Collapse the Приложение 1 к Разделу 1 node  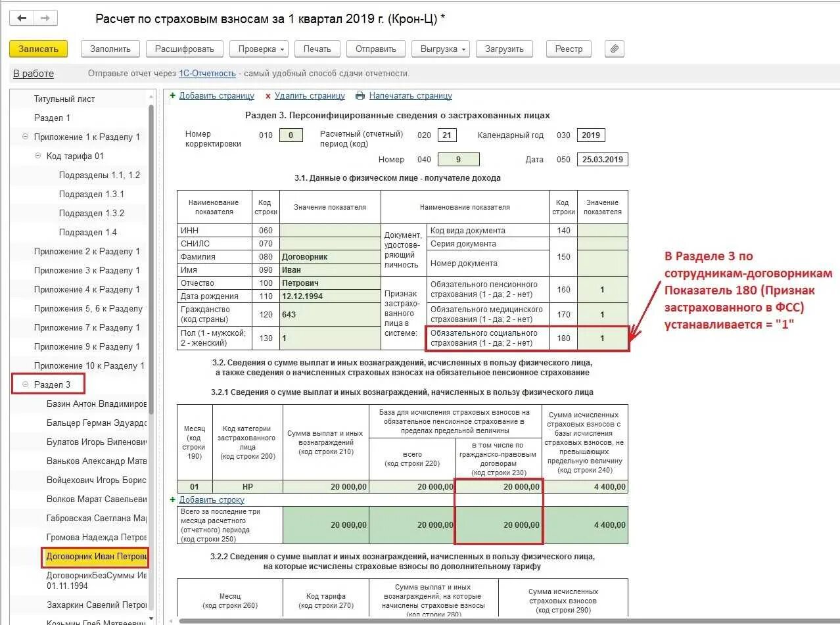tap(26, 137)
